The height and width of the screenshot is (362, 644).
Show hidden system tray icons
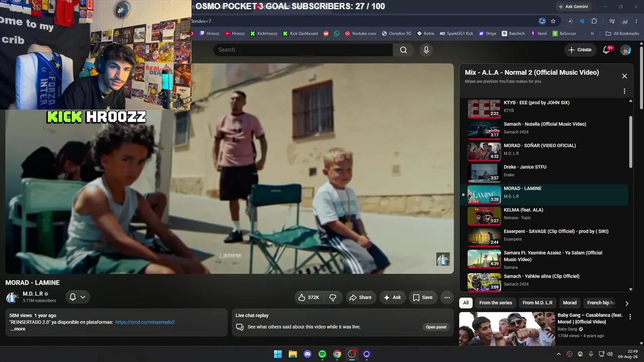[x=558, y=354]
